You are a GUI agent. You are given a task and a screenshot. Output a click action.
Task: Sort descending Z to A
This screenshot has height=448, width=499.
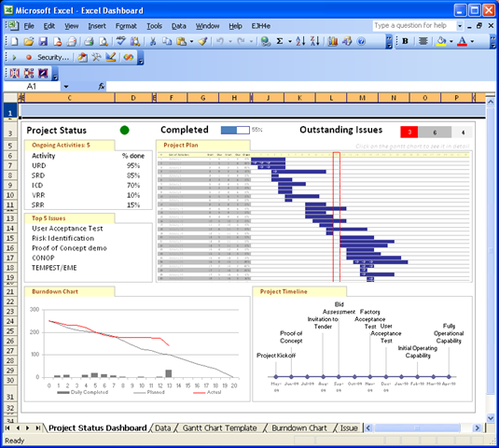click(314, 41)
